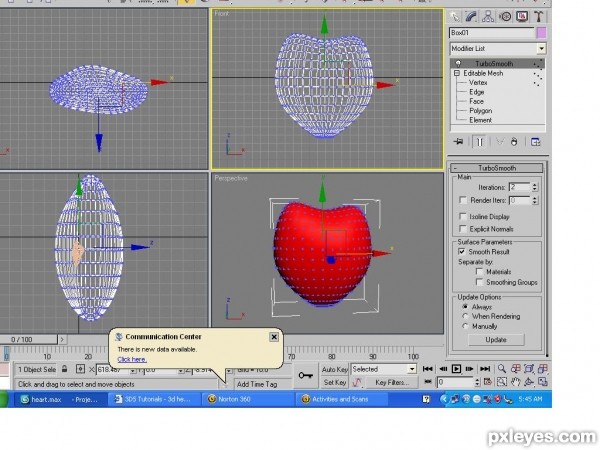Click the Maximize Viewport Toggle icon
600x450 pixels.
tap(543, 382)
